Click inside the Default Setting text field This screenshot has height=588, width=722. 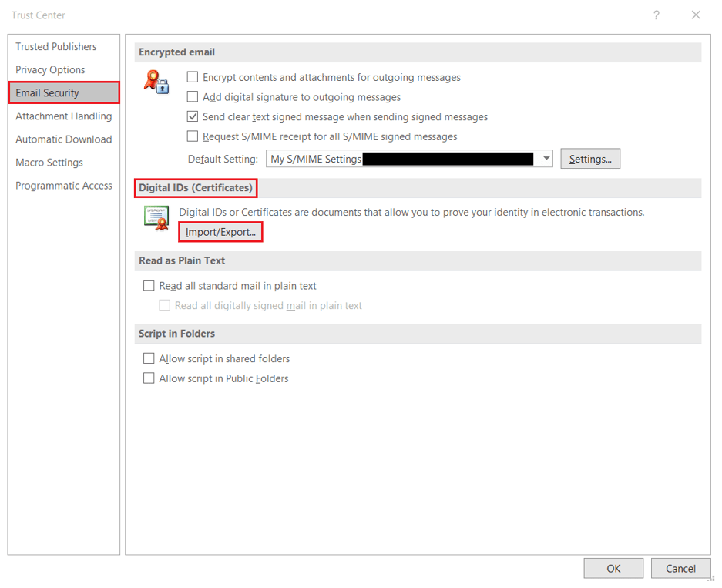401,159
